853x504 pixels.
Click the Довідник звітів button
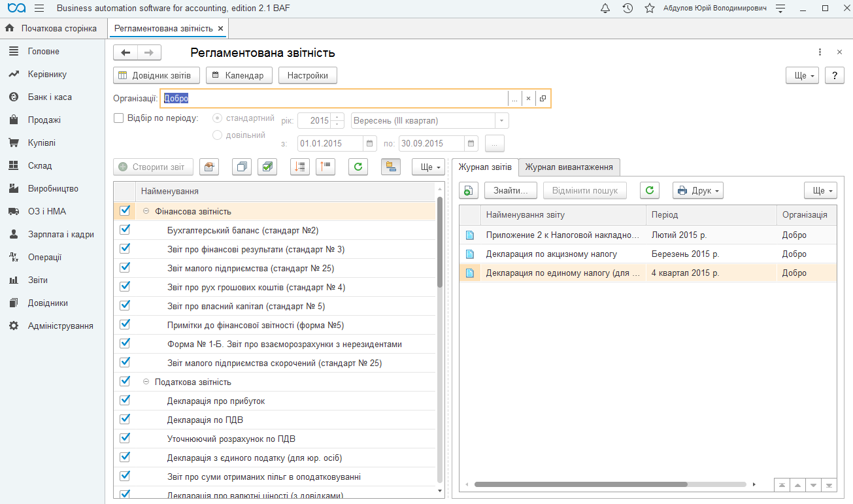click(x=156, y=75)
